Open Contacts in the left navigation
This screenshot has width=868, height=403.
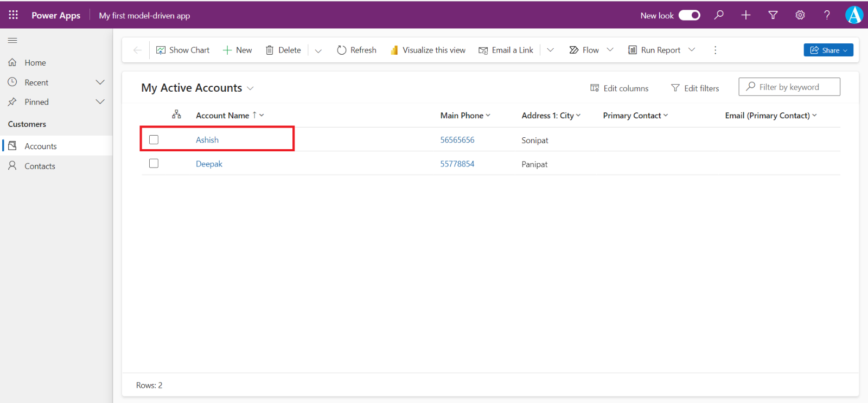pyautogui.click(x=40, y=166)
